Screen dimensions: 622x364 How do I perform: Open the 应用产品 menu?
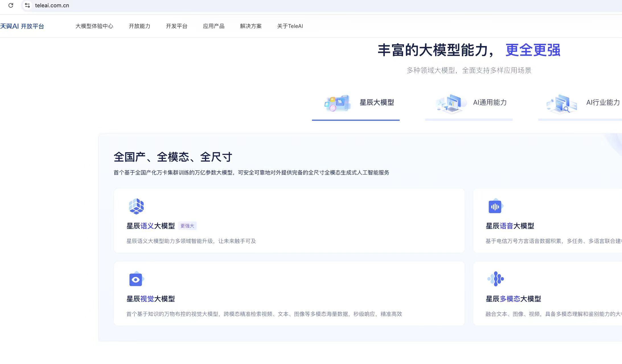[214, 26]
